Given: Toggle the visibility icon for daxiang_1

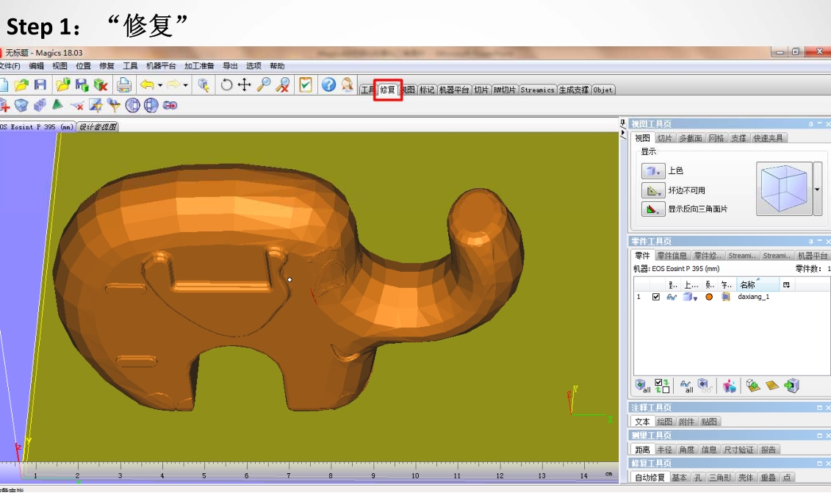Looking at the screenshot, I should coord(672,297).
